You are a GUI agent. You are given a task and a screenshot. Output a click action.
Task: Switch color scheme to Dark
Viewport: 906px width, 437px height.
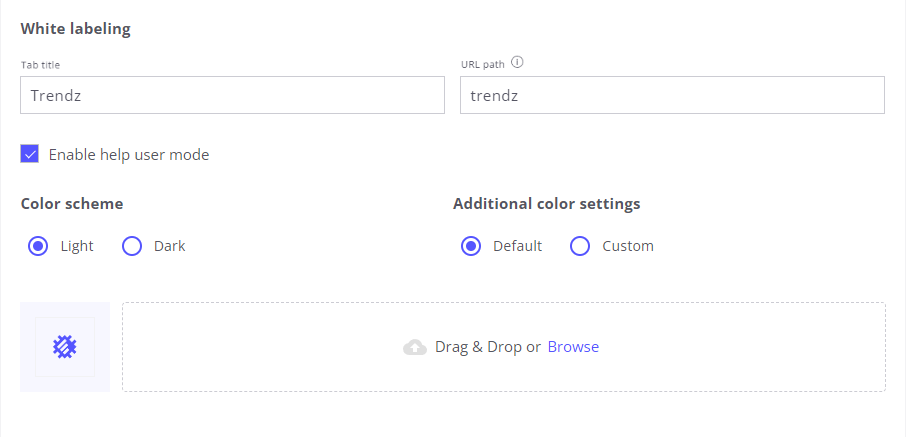132,246
